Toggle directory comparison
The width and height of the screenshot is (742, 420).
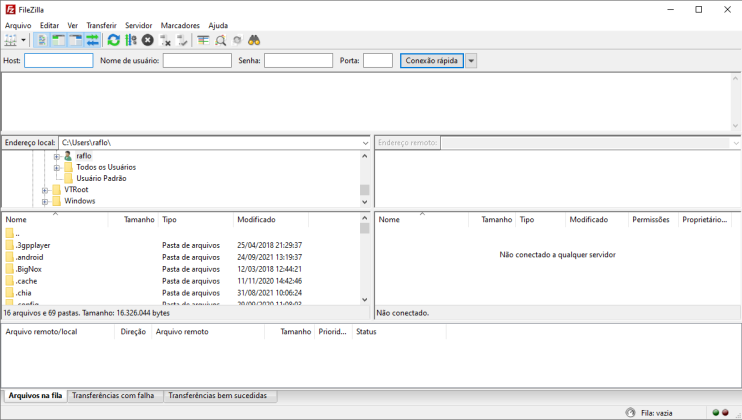(x=221, y=41)
